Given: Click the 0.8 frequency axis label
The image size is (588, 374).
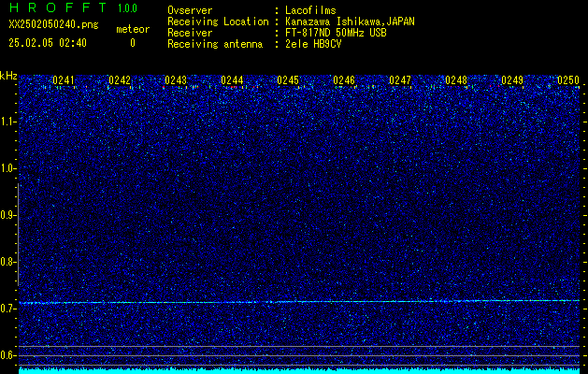Looking at the screenshot, I should [7, 262].
